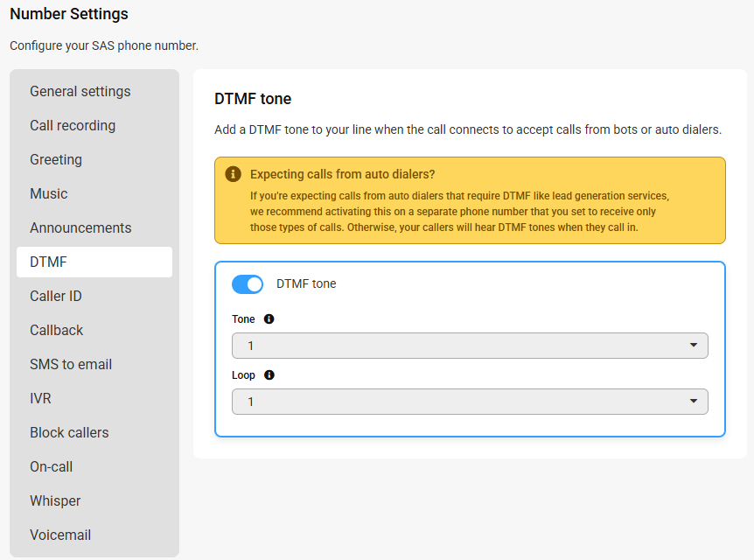Open Block callers section
Screen dimensions: 754x560
click(94, 433)
